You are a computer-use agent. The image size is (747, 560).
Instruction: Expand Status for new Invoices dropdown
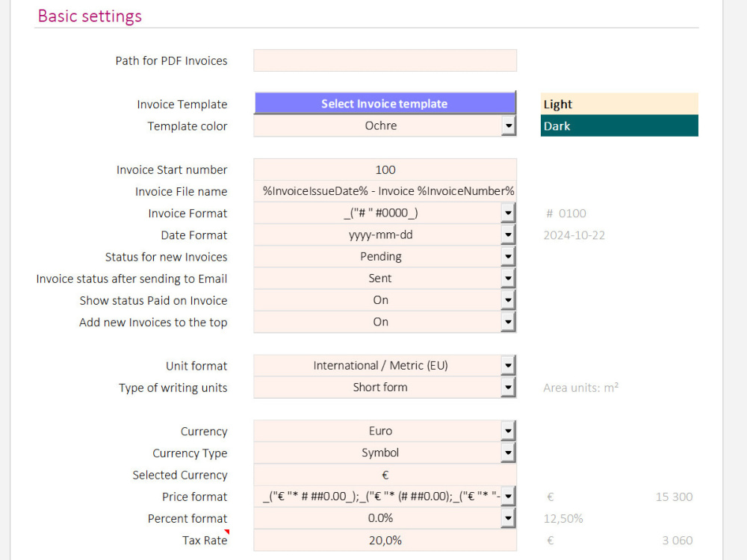[x=508, y=257]
